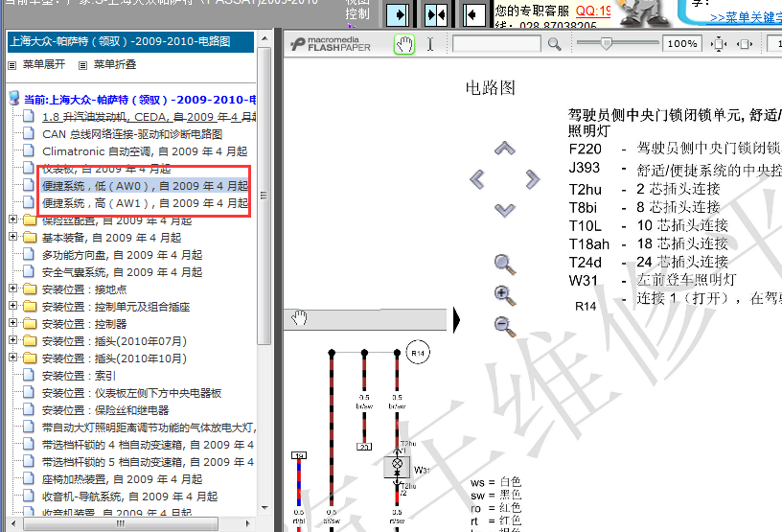Open 安全气囊系统 entry
The height and width of the screenshot is (532, 782).
pos(123,272)
